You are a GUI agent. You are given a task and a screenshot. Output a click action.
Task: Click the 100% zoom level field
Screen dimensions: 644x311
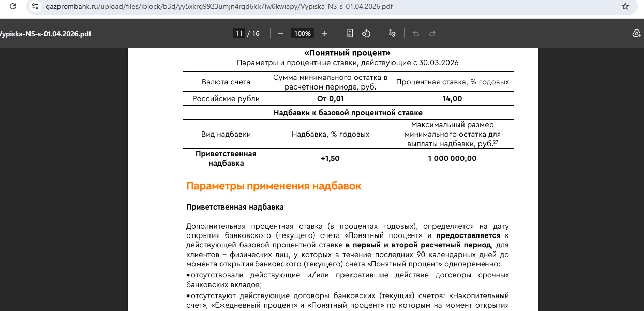coord(302,33)
